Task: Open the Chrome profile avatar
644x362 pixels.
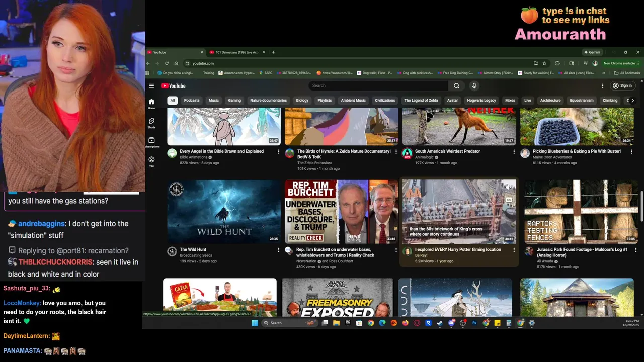Action: point(595,63)
